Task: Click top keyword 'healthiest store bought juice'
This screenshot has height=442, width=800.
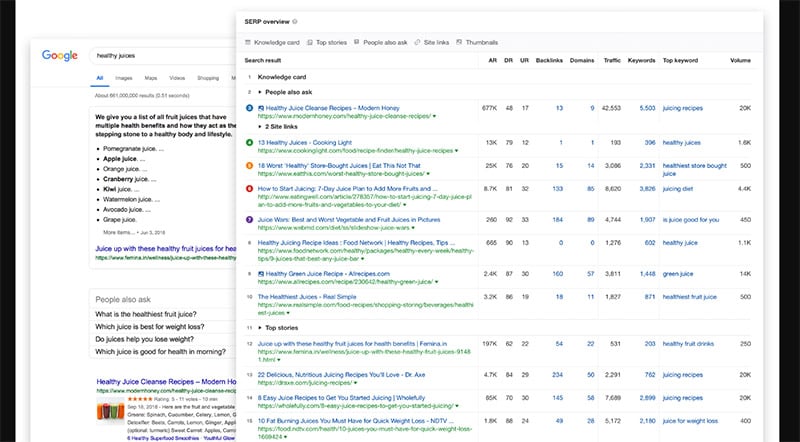Action: (694, 169)
